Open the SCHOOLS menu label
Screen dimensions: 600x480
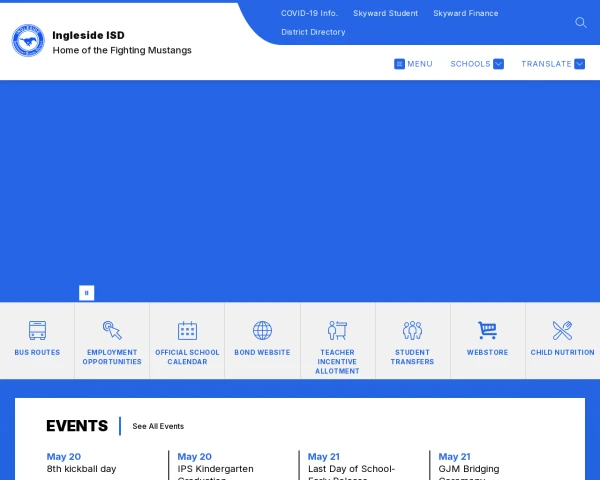pyautogui.click(x=470, y=64)
